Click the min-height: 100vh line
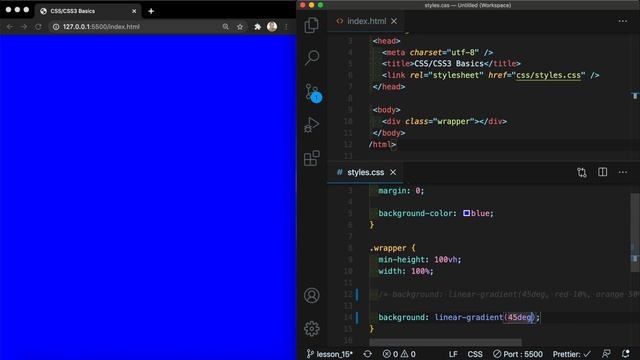The width and height of the screenshot is (640, 360). point(420,260)
